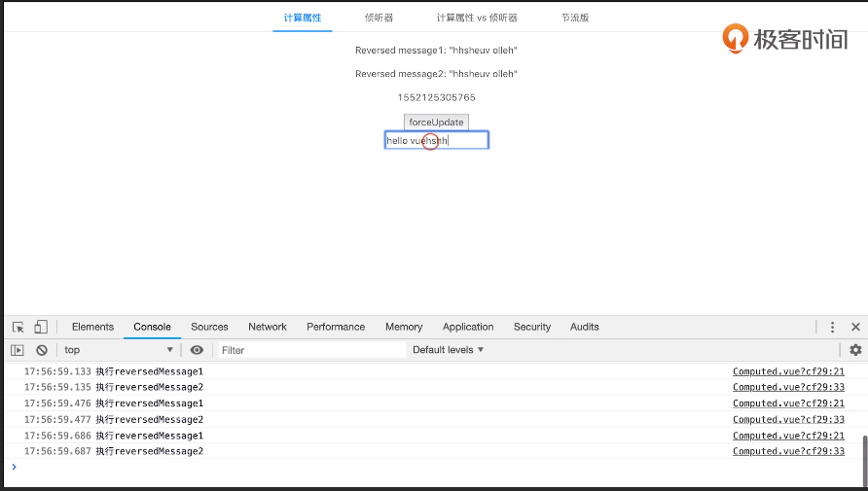Open source link for 17:56:59.133 log
Image resolution: width=868 pixels, height=491 pixels.
point(788,371)
